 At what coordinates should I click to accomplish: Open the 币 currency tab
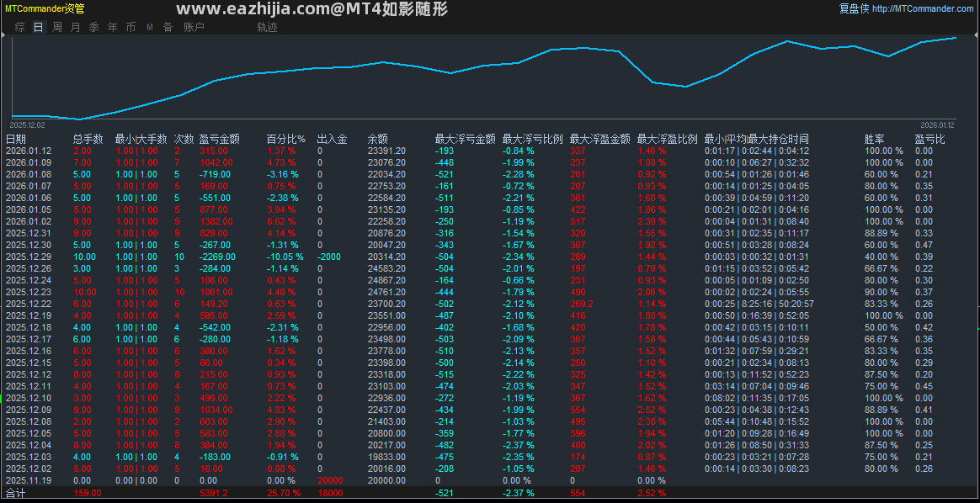coord(130,27)
